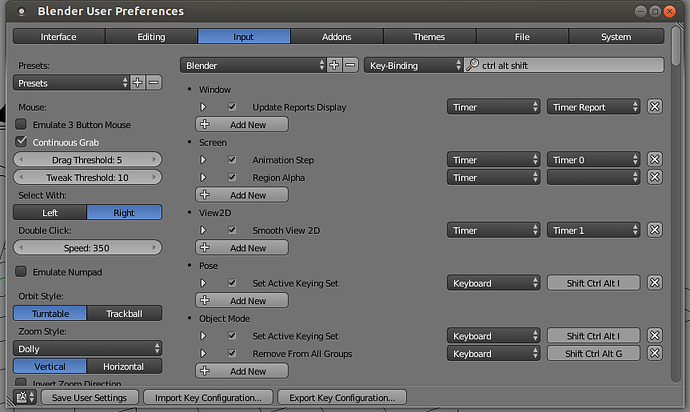
Task: Remove mouse preset with minus icon
Action: [x=154, y=82]
